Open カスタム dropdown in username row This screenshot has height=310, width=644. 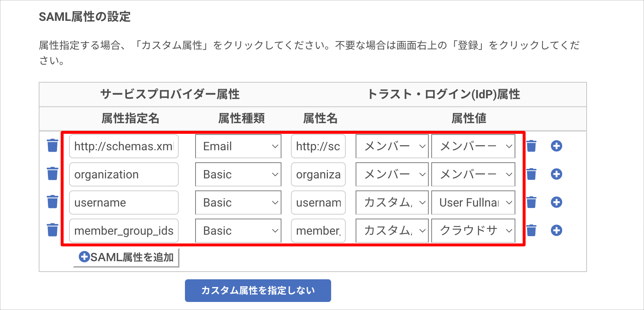pyautogui.click(x=392, y=203)
